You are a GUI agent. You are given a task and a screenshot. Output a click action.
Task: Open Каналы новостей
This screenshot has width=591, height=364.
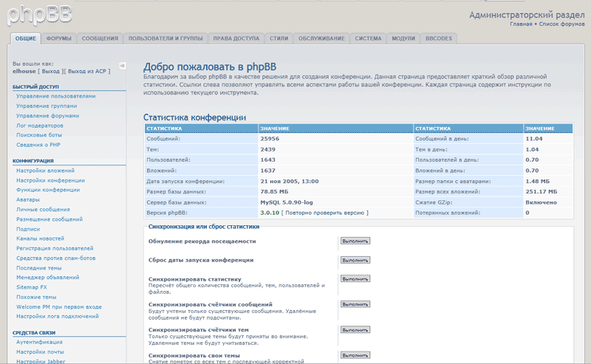pyautogui.click(x=40, y=238)
